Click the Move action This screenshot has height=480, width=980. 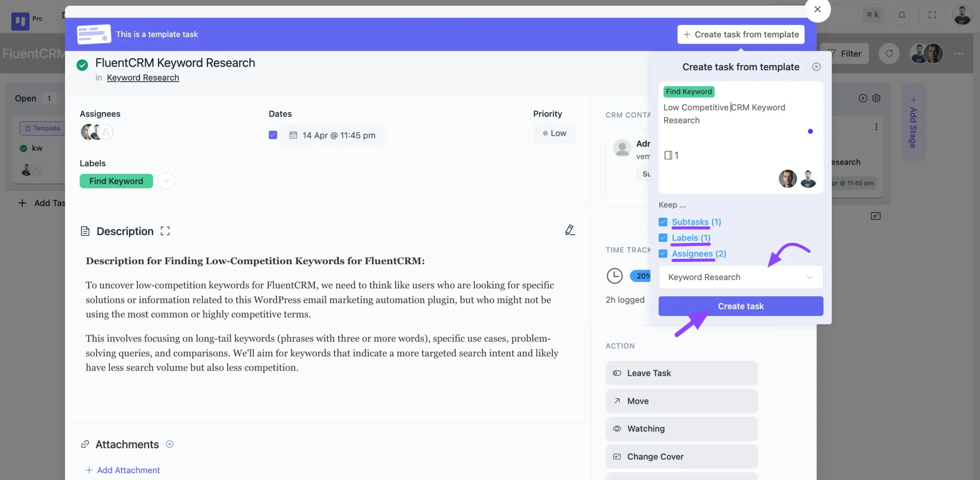click(681, 401)
